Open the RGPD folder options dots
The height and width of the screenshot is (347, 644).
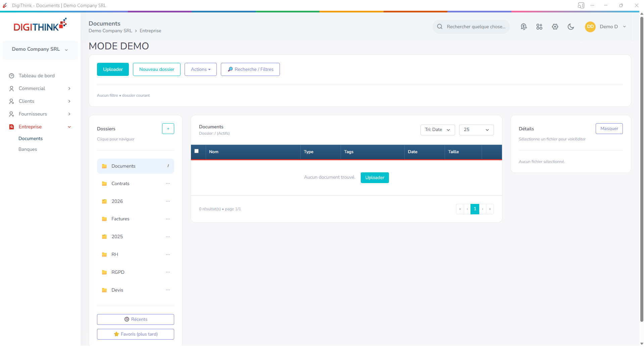[168, 272]
